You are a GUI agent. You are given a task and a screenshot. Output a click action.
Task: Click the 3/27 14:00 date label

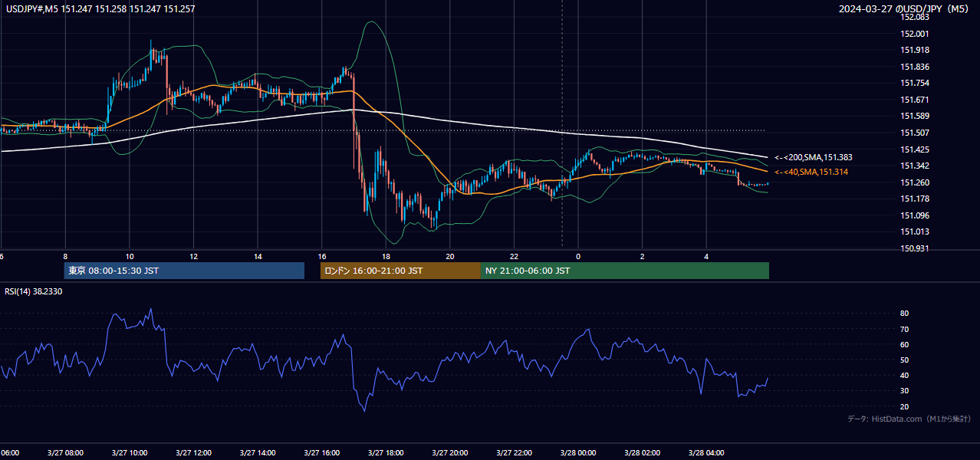tap(258, 452)
